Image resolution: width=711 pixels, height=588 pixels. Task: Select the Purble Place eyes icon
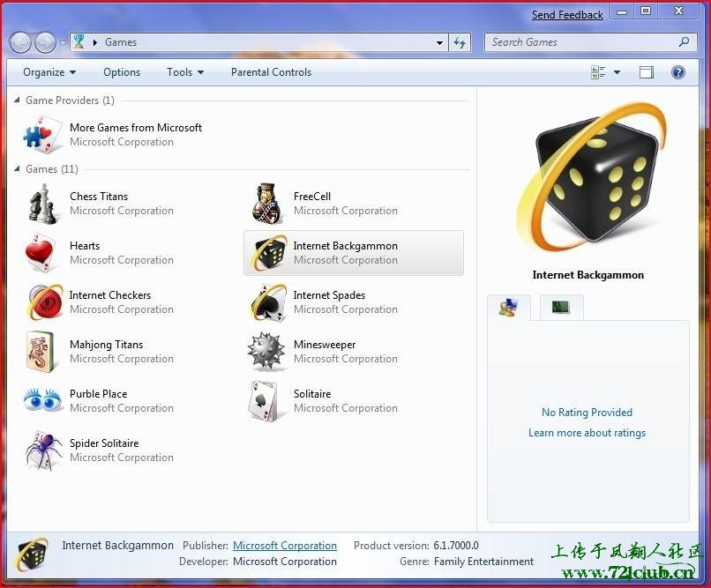[42, 399]
